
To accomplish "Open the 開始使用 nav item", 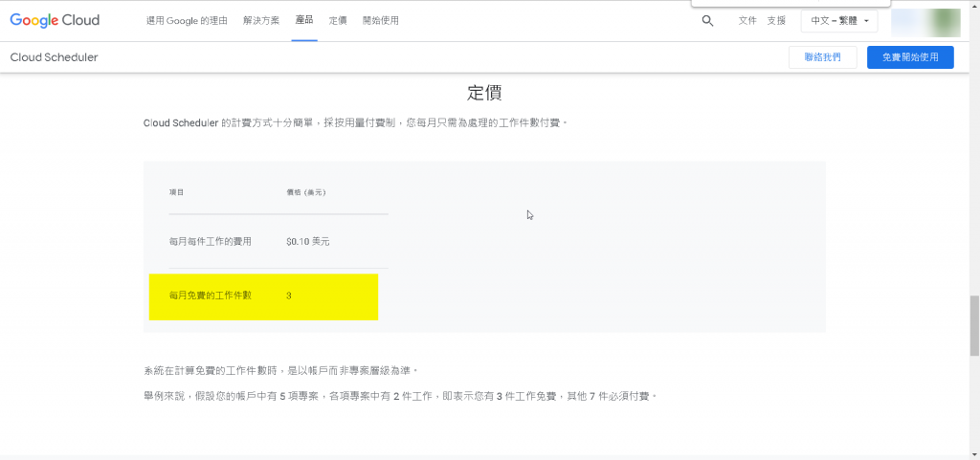I will click(x=381, y=21).
